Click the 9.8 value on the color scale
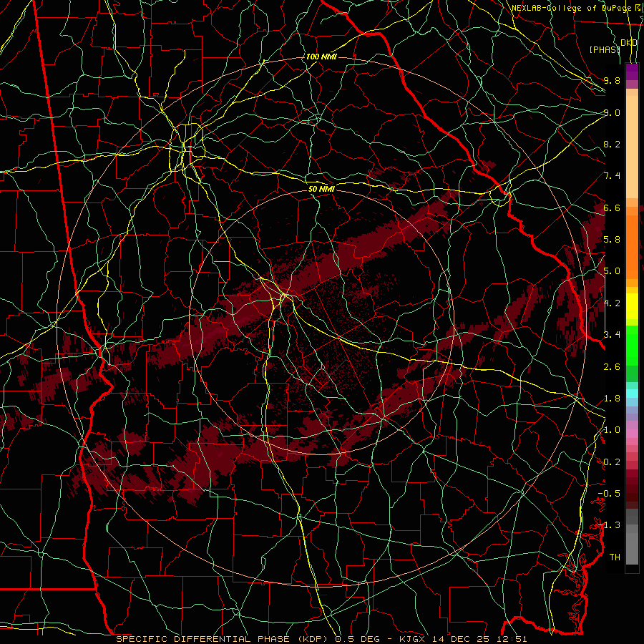 click(612, 80)
